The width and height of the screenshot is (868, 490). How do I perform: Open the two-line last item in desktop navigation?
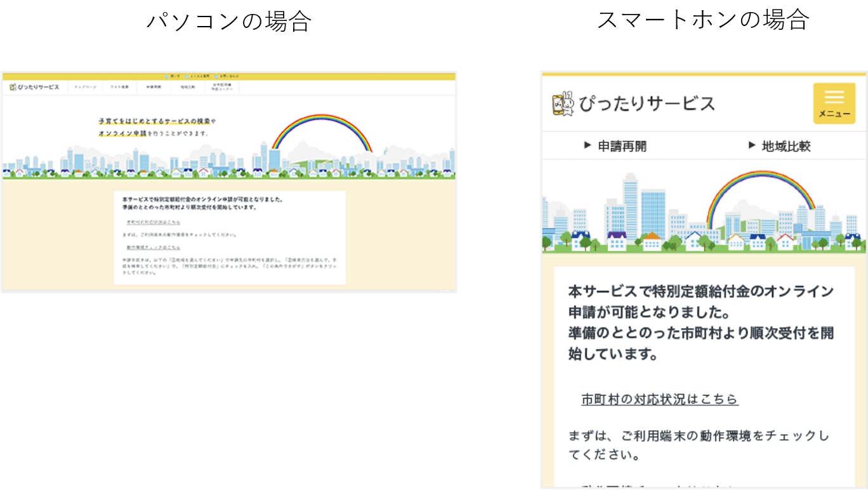pyautogui.click(x=222, y=87)
